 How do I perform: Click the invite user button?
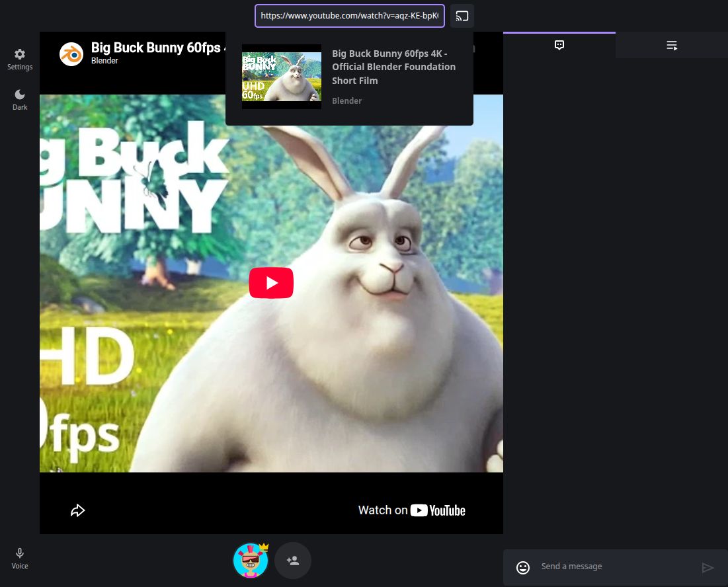point(292,561)
